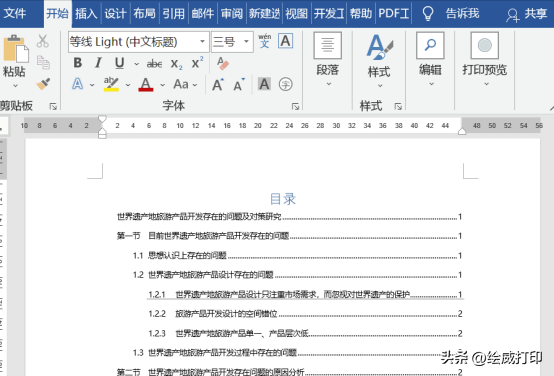Open the phonetic guide wén icon
Viewport: 554px width, 376px height.
click(x=265, y=41)
